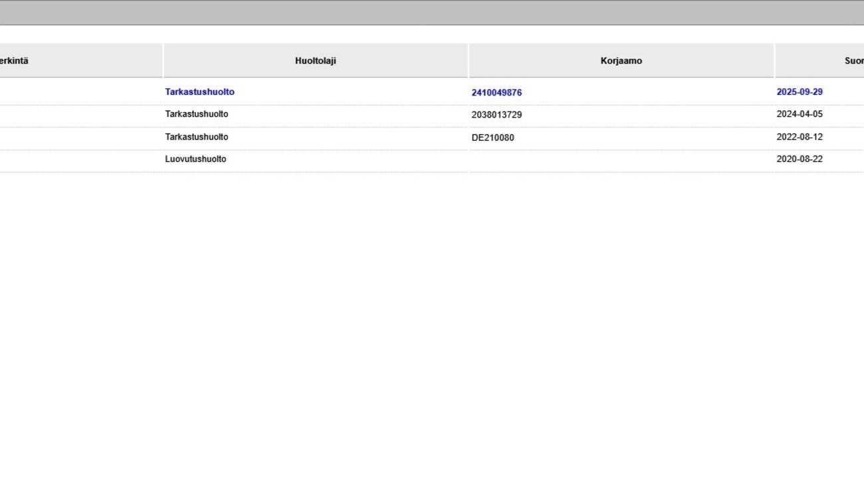The width and height of the screenshot is (864, 504).
Task: Click the Huoltolaji column header
Action: coord(315,60)
